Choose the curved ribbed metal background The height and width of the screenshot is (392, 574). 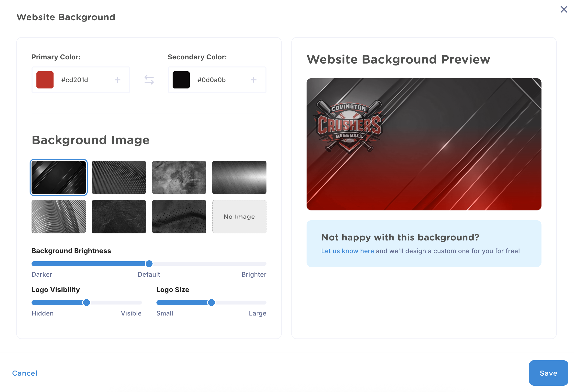(58, 217)
